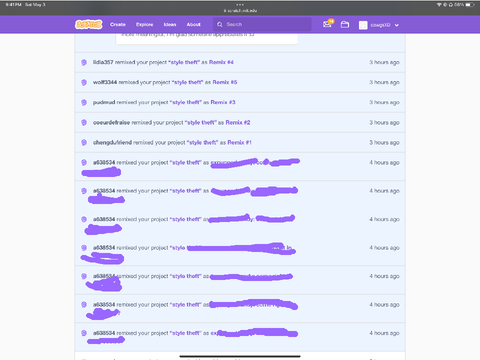Image resolution: width=480 pixels, height=360 pixels.
Task: Open the Remix #1 project link
Action: coord(240,142)
